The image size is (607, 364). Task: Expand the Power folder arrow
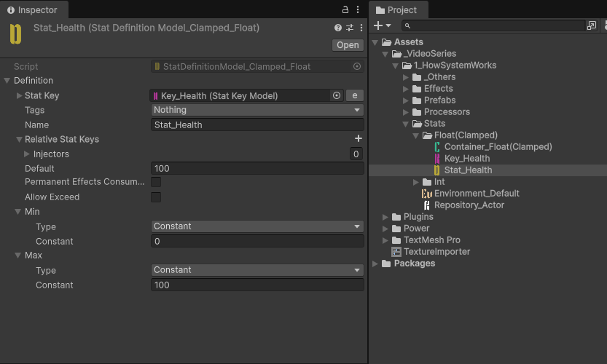tap(385, 229)
